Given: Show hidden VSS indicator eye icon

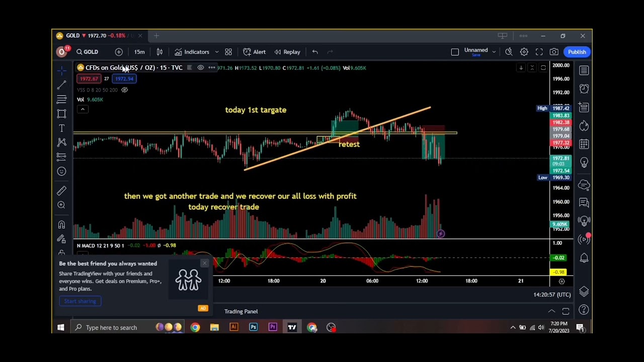Looking at the screenshot, I should coord(124,90).
